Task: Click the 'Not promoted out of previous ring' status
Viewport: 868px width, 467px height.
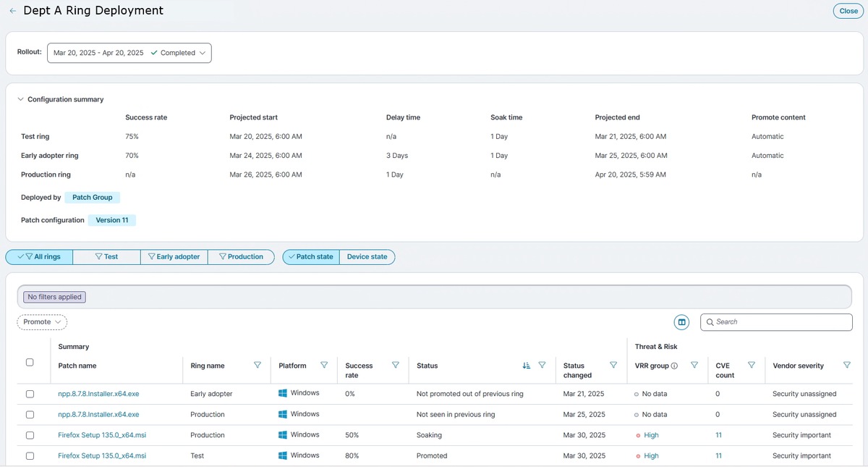Action: (470, 394)
